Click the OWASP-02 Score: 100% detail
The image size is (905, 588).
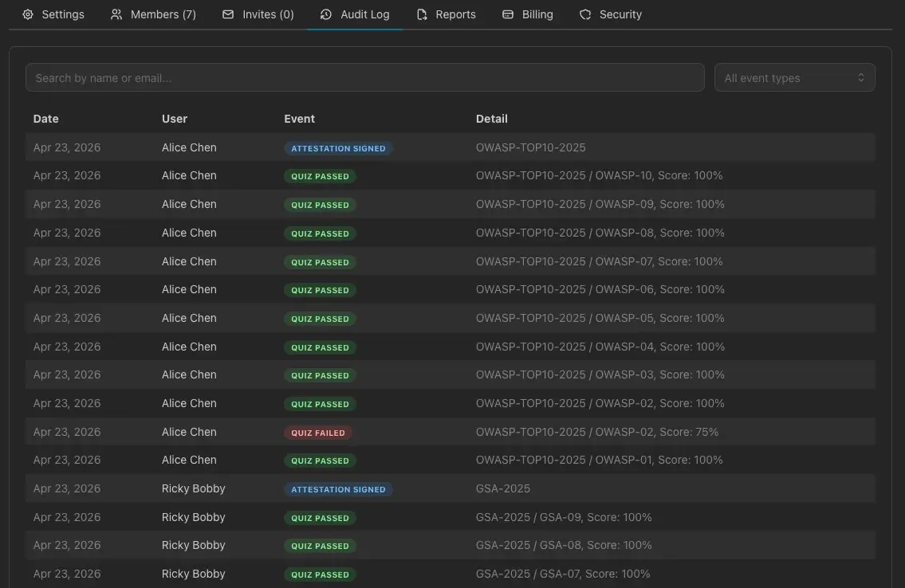click(x=600, y=403)
